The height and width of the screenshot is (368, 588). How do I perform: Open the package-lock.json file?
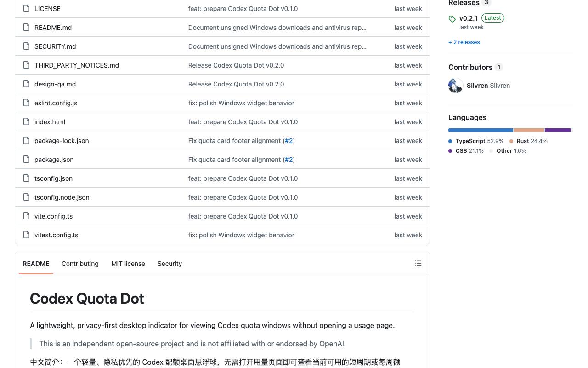tap(62, 141)
